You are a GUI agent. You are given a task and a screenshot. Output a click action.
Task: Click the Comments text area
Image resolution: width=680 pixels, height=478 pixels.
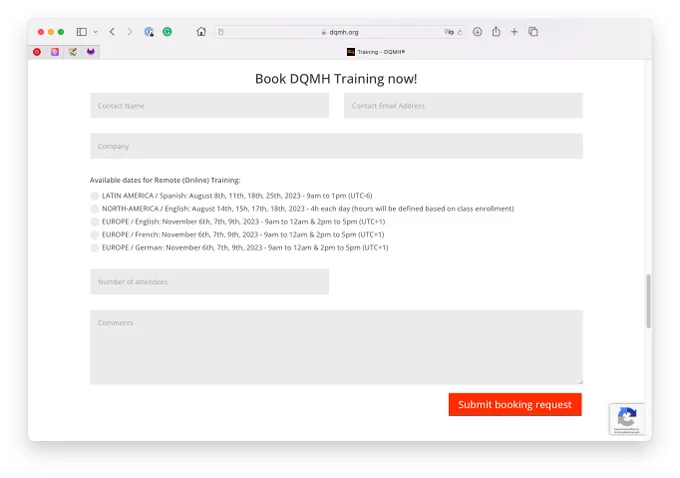coord(336,347)
